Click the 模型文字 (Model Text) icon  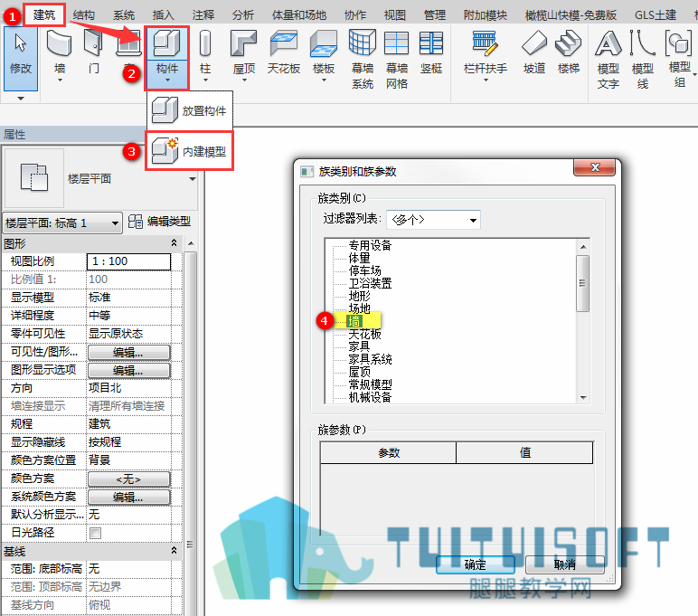point(608,43)
